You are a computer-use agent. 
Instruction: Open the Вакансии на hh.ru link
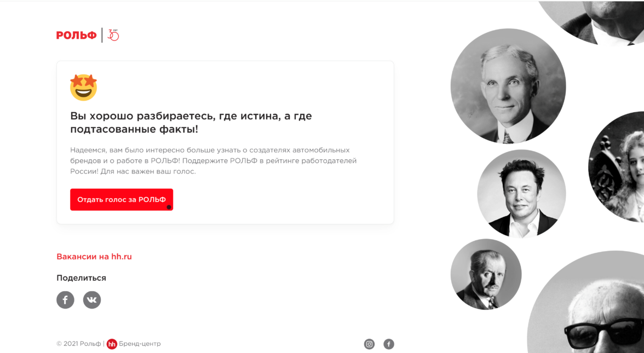coord(94,257)
